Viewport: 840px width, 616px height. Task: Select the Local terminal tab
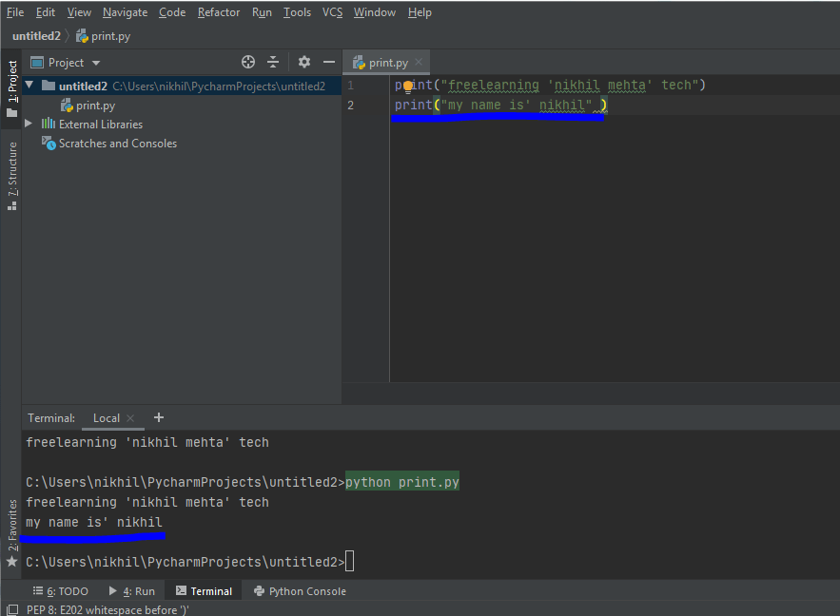click(107, 418)
